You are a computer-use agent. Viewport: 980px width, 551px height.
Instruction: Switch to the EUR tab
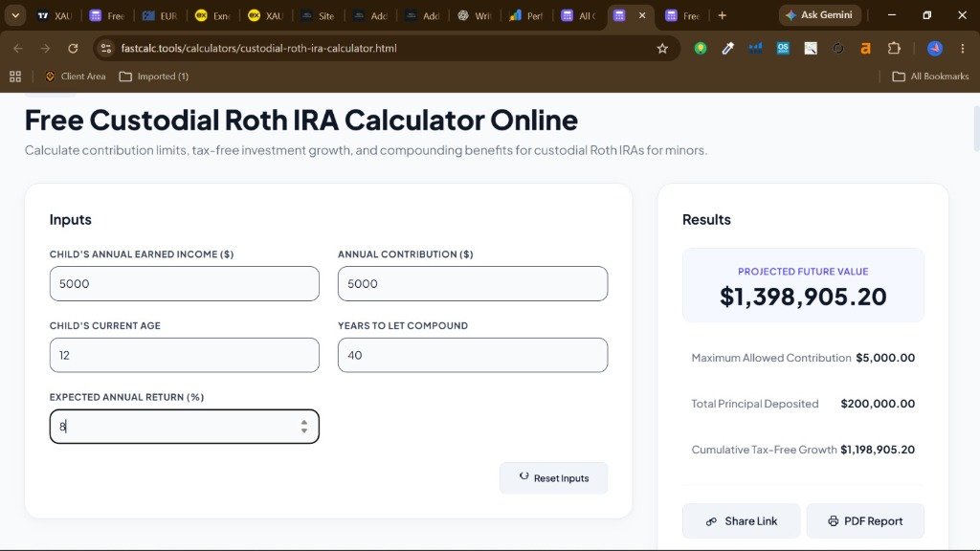pyautogui.click(x=160, y=15)
